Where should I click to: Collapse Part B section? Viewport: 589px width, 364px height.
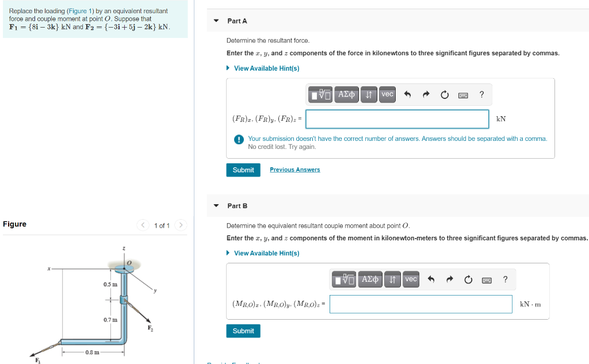tap(216, 205)
